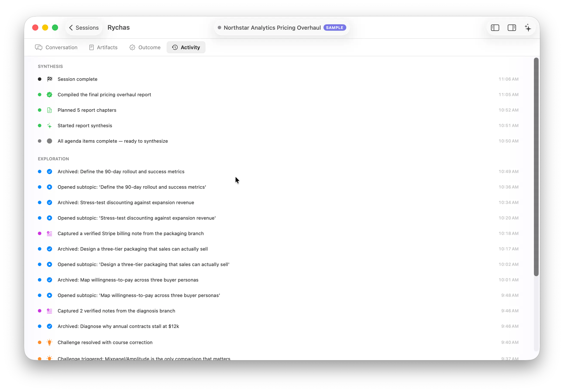
Task: Click the 9:48 AM timestamp
Action: point(510,295)
